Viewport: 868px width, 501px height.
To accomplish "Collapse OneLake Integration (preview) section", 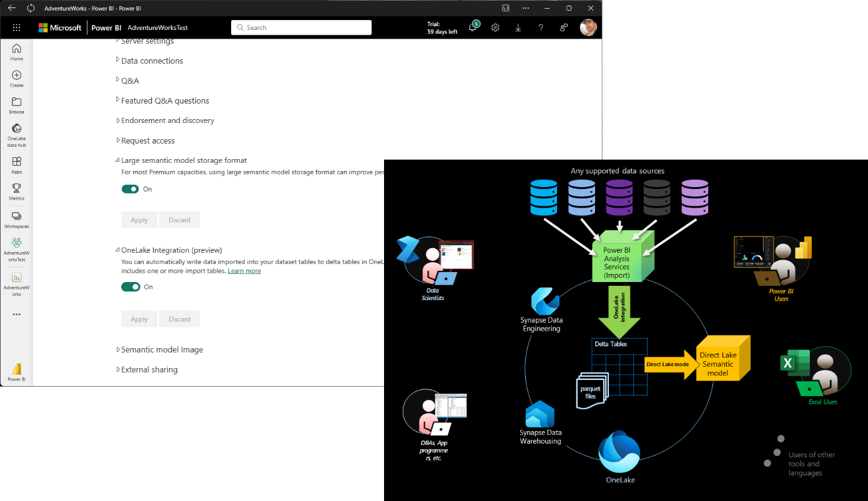I will click(169, 250).
